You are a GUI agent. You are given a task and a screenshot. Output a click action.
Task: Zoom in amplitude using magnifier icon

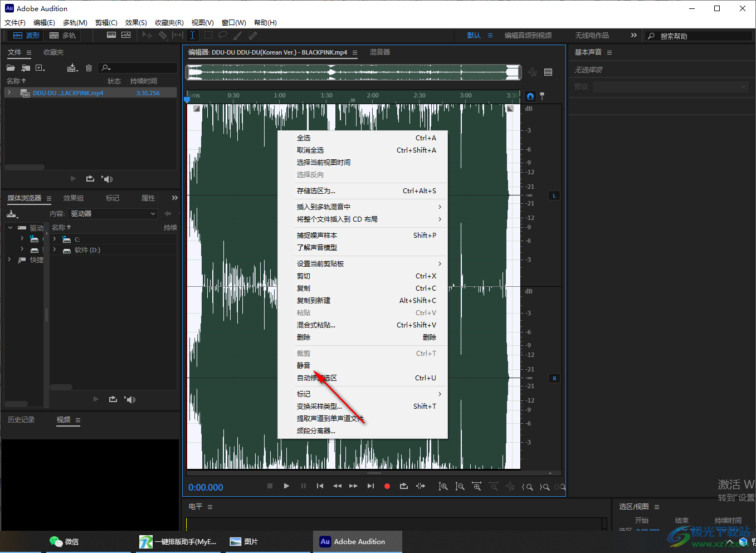[x=443, y=486]
